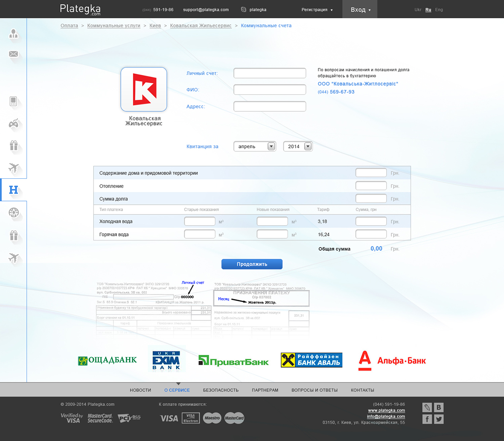Click the Ощадбанк logo
The height and width of the screenshot is (441, 504).
tap(108, 360)
